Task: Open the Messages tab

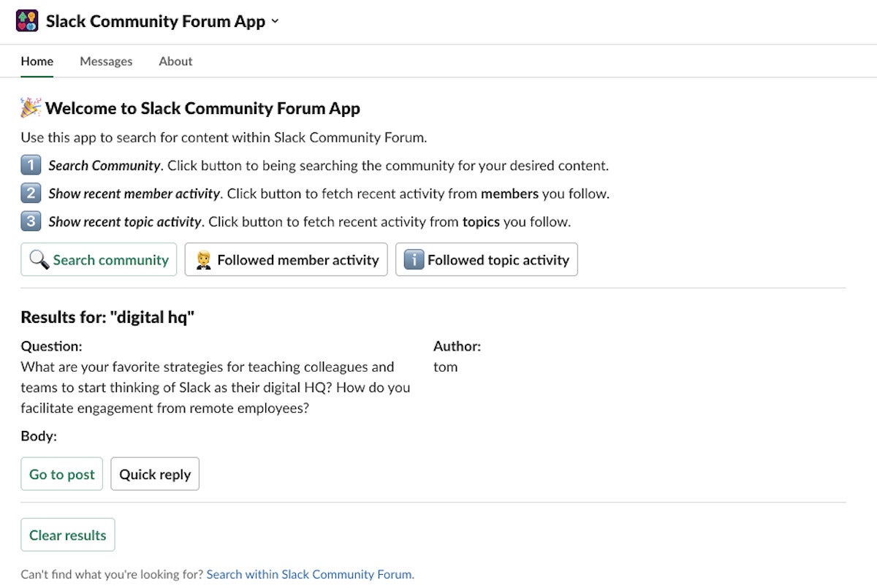Action: point(106,61)
